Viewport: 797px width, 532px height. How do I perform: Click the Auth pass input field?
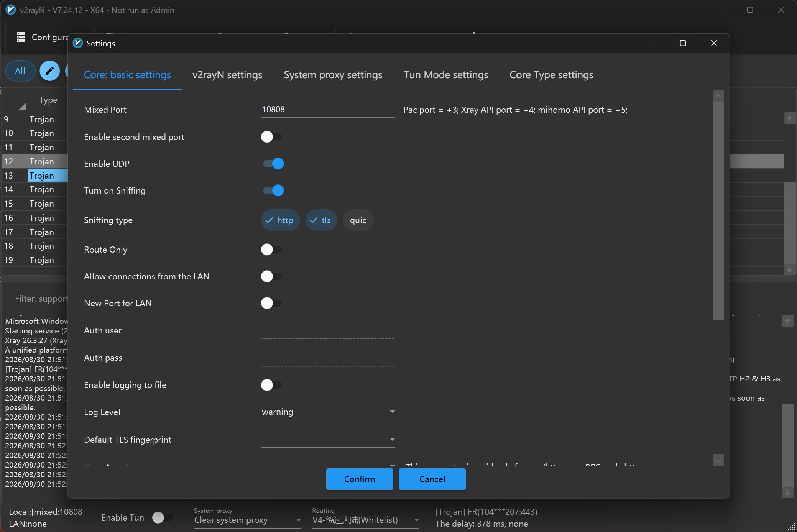point(328,358)
